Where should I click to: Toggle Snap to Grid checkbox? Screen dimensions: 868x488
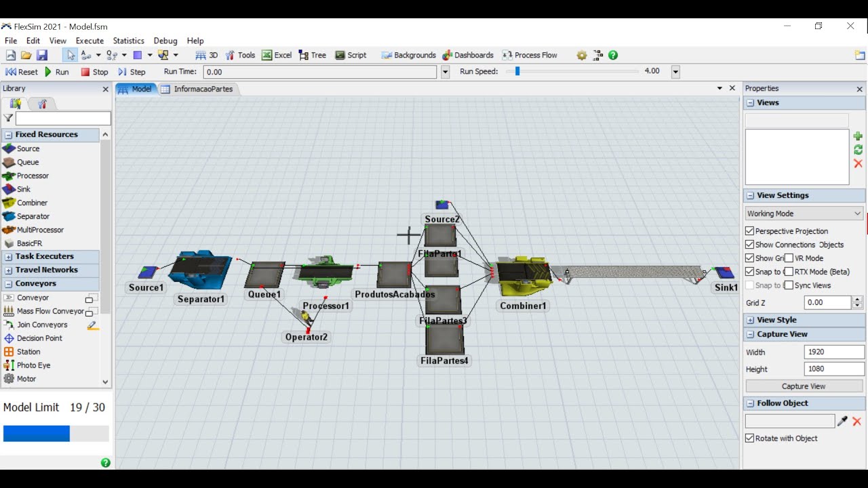coord(749,272)
